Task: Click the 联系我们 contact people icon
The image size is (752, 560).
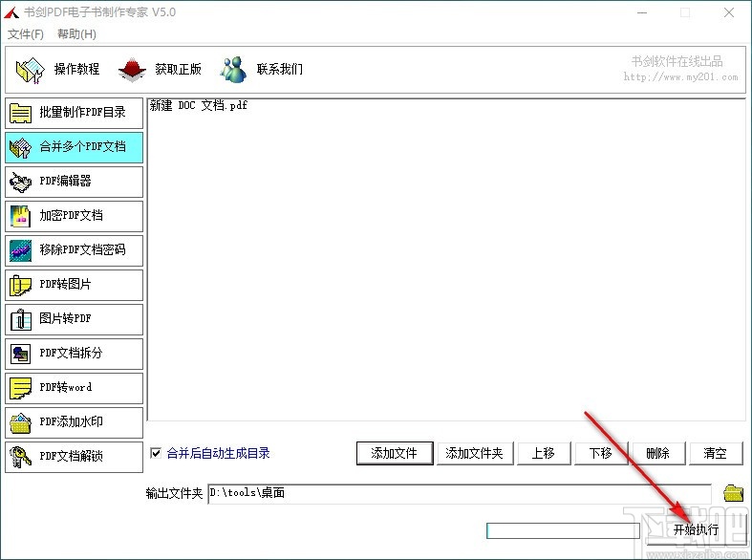Action: click(x=233, y=70)
